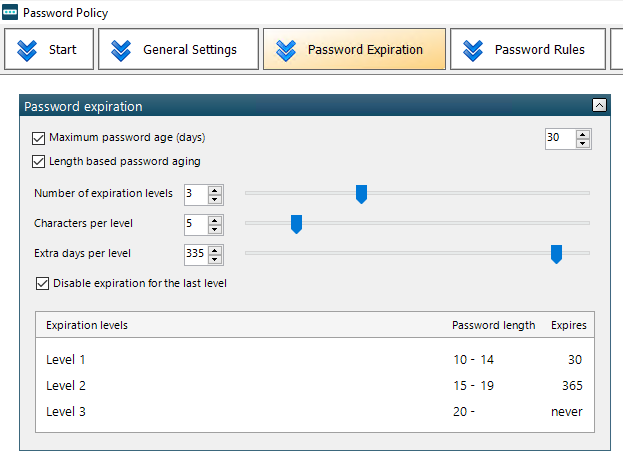623x459 pixels.
Task: Click the Extra days per level slider handle
Action: 556,254
